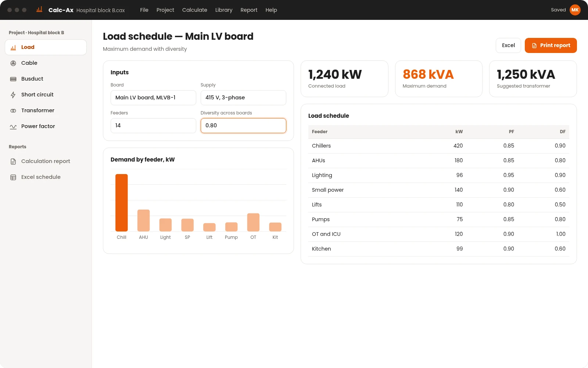Click the PF column header
Viewport: 588px width, 368px height.
coord(511,132)
